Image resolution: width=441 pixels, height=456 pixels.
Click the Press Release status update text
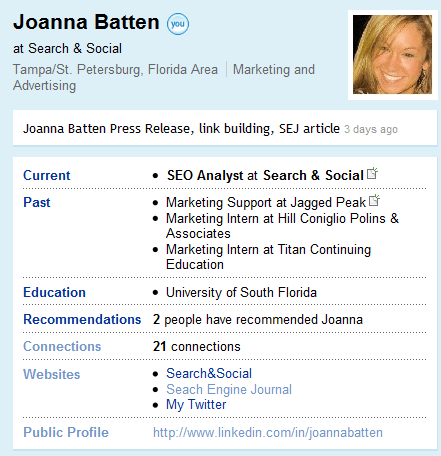181,129
